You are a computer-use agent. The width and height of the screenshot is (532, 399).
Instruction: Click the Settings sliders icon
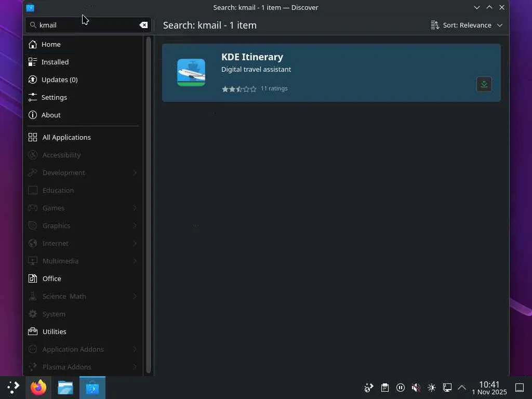[x=33, y=97]
